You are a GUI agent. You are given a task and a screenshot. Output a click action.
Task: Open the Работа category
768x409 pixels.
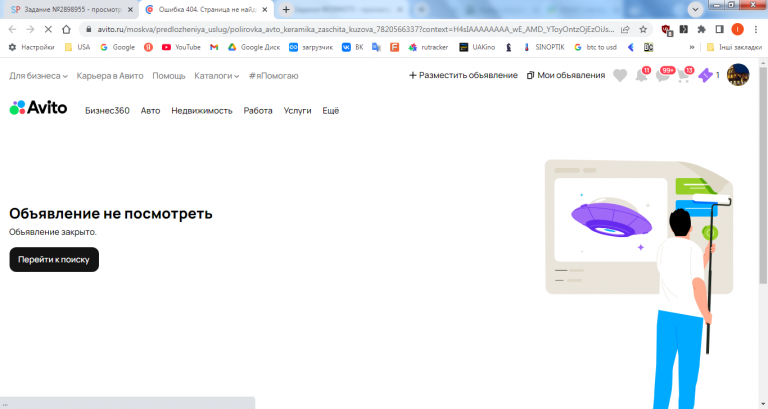point(258,111)
